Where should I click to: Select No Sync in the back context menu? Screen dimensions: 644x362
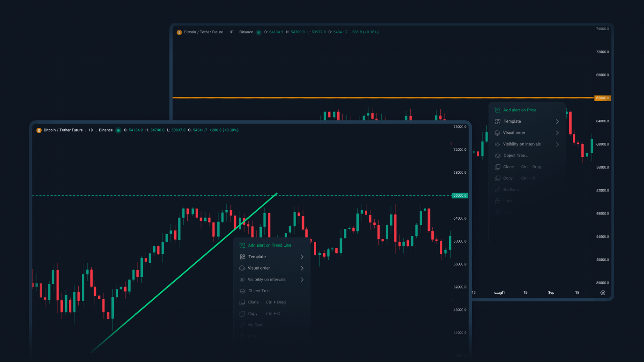coord(511,190)
